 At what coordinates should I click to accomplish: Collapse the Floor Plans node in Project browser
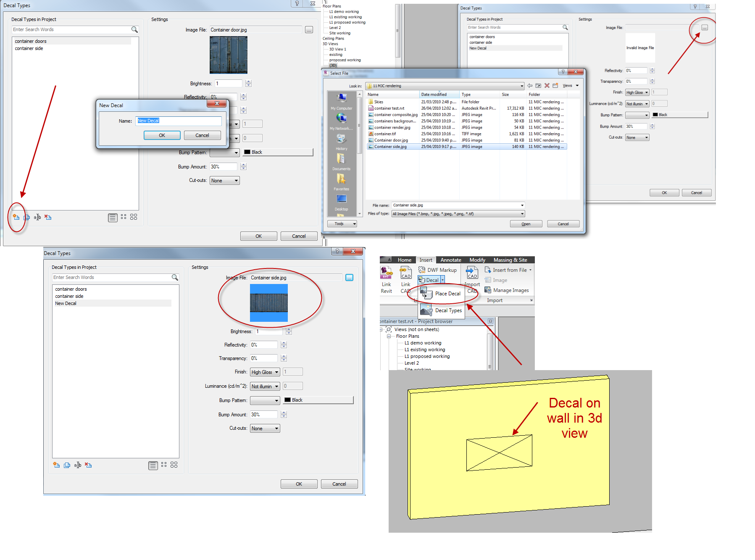click(x=389, y=336)
